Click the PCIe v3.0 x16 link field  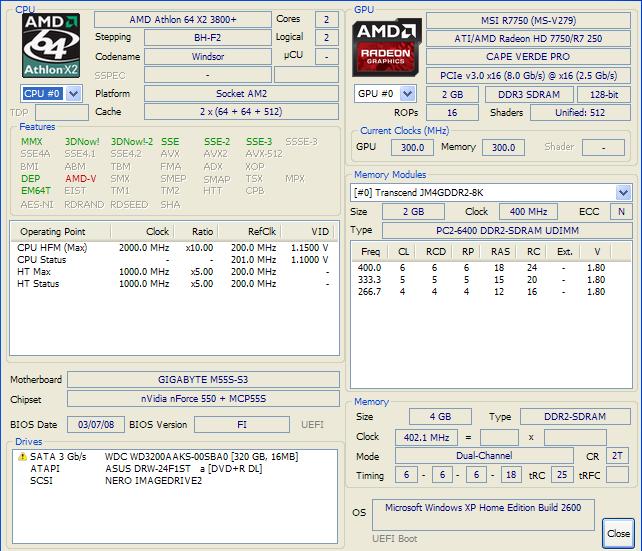coord(528,76)
